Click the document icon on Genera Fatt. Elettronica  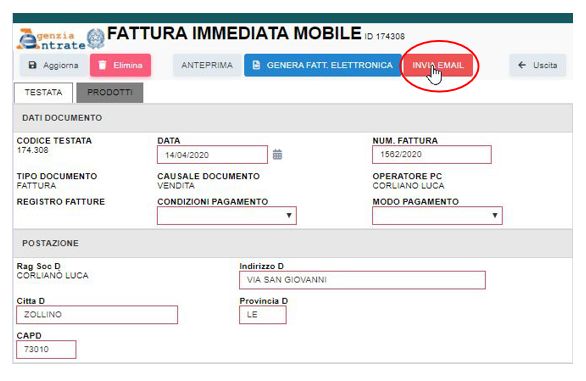pyautogui.click(x=256, y=65)
